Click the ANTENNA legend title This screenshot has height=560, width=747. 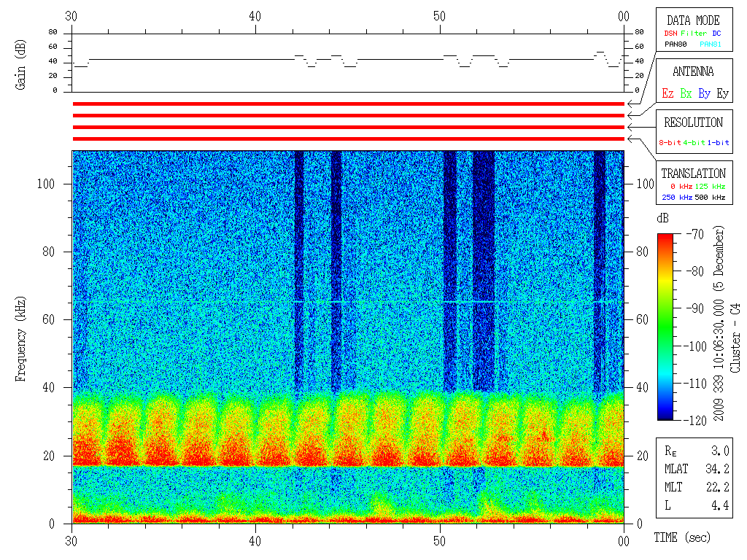[x=693, y=72]
